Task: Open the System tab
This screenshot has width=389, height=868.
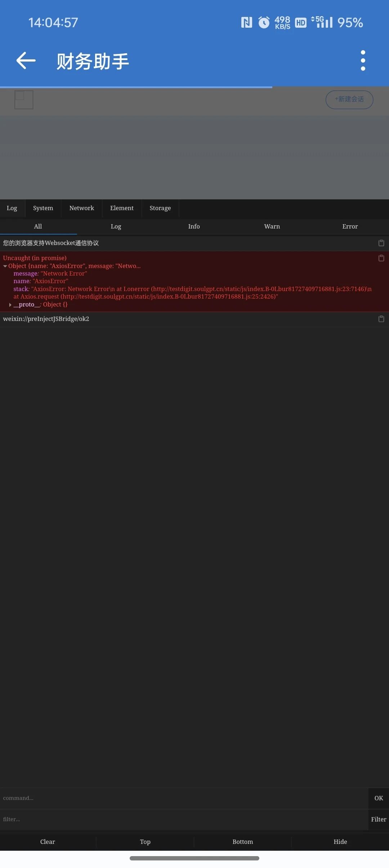Action: point(43,208)
